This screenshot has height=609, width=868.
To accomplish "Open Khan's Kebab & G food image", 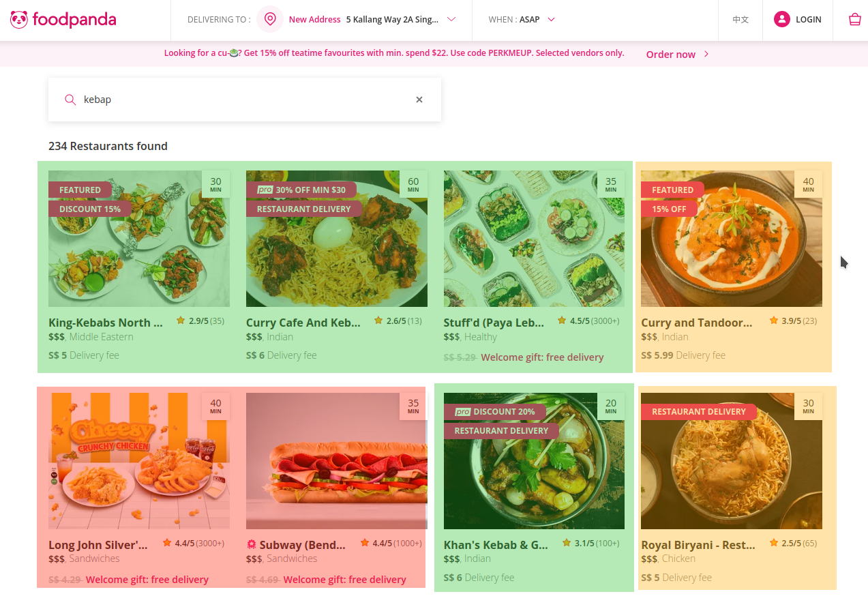I will (x=534, y=461).
